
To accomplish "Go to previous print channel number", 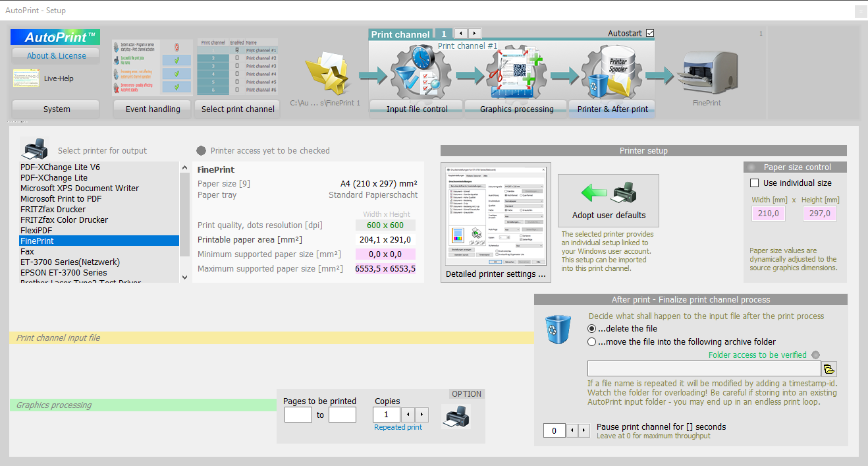I will [x=460, y=34].
